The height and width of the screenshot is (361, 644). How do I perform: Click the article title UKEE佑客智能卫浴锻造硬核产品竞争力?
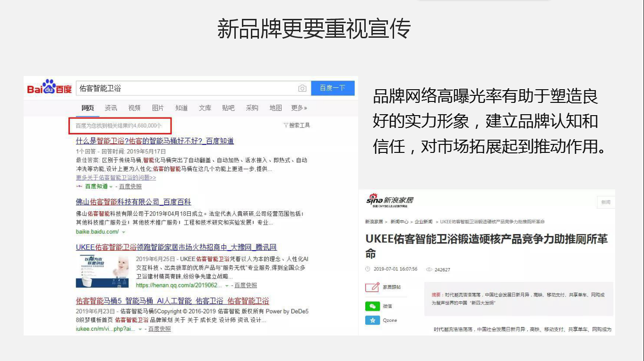[x=487, y=246]
